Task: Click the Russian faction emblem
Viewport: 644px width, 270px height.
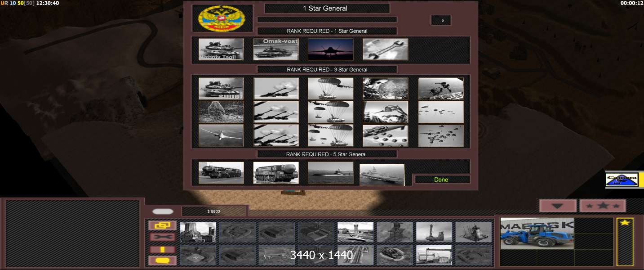Action: 222,18
